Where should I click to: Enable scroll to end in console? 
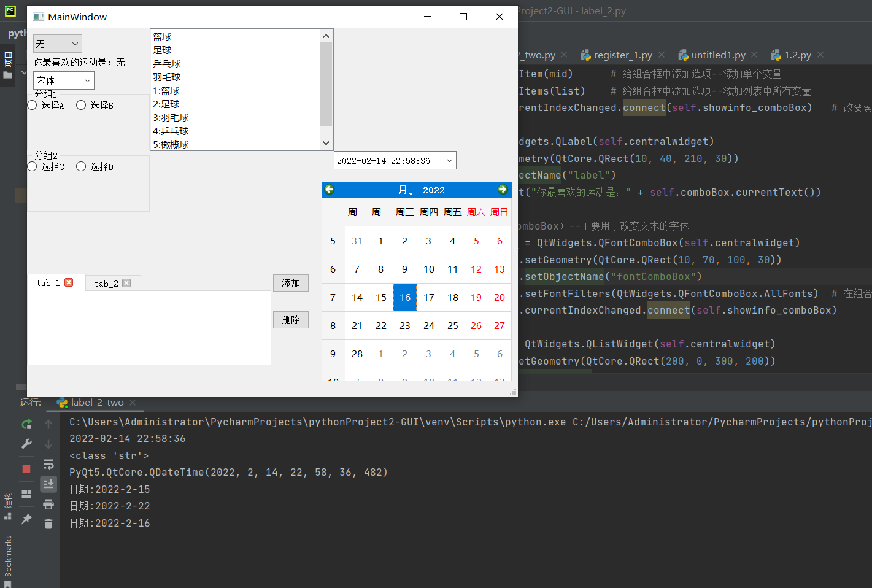(x=48, y=484)
